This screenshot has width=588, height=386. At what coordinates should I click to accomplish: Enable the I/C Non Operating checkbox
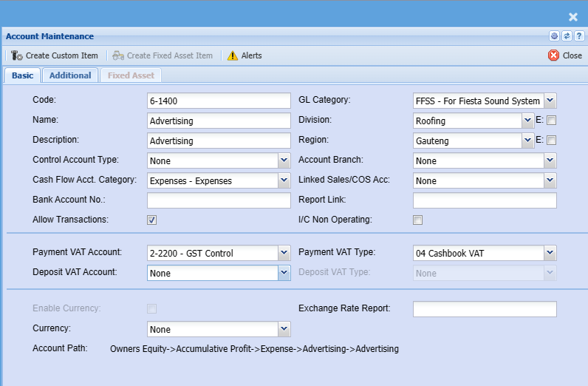[x=417, y=220]
